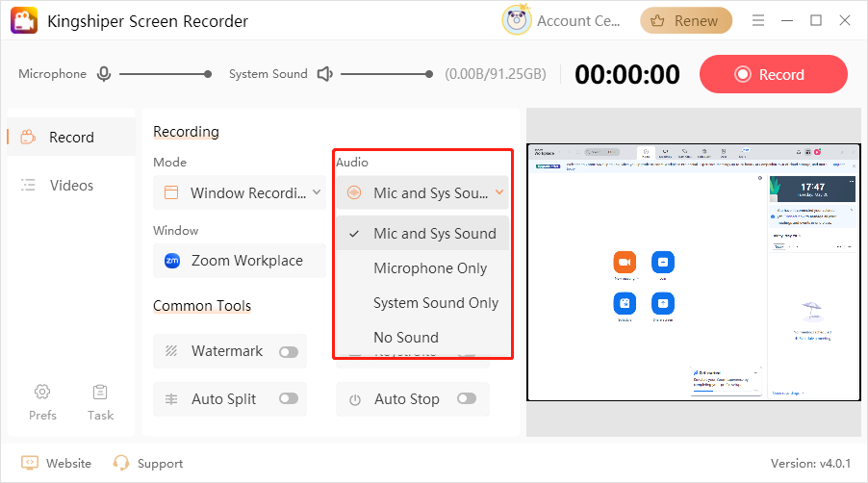Click the microphone icon to mute
The width and height of the screenshot is (868, 483).
click(104, 74)
